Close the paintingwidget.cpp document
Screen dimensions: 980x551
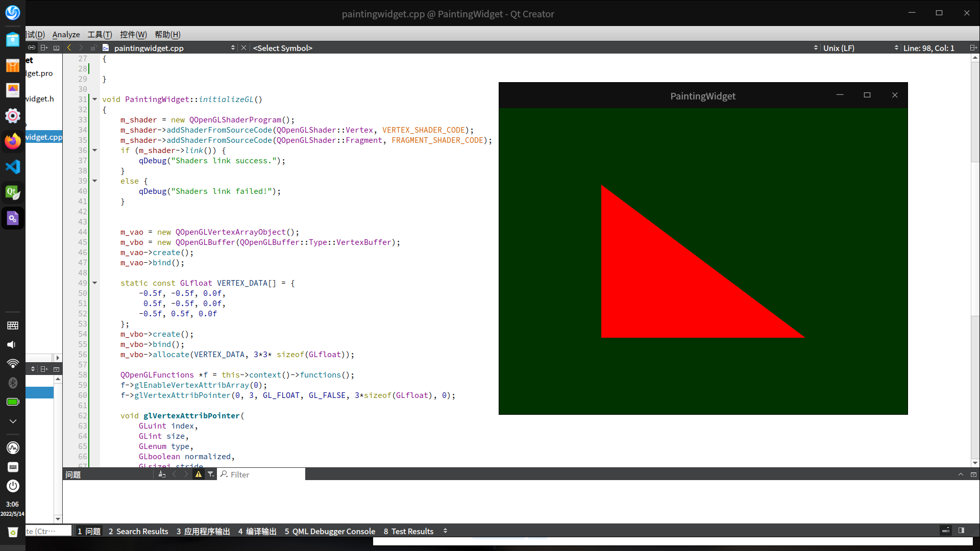[243, 48]
